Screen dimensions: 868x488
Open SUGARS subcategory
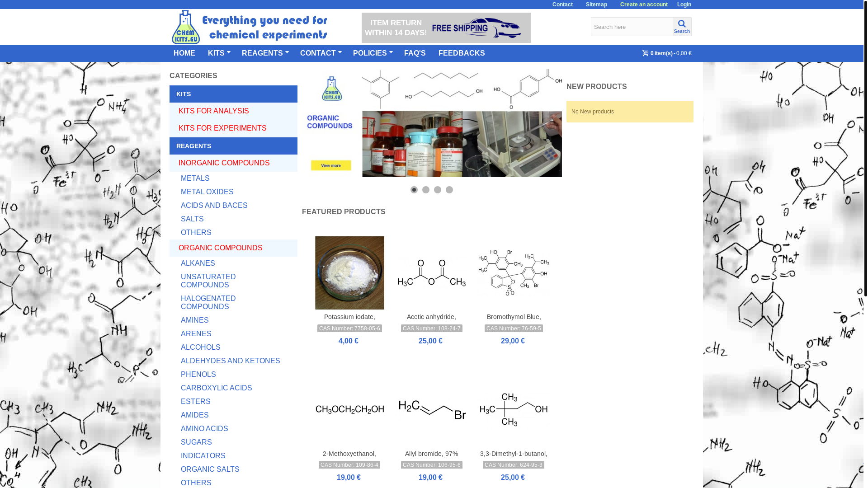(196, 442)
